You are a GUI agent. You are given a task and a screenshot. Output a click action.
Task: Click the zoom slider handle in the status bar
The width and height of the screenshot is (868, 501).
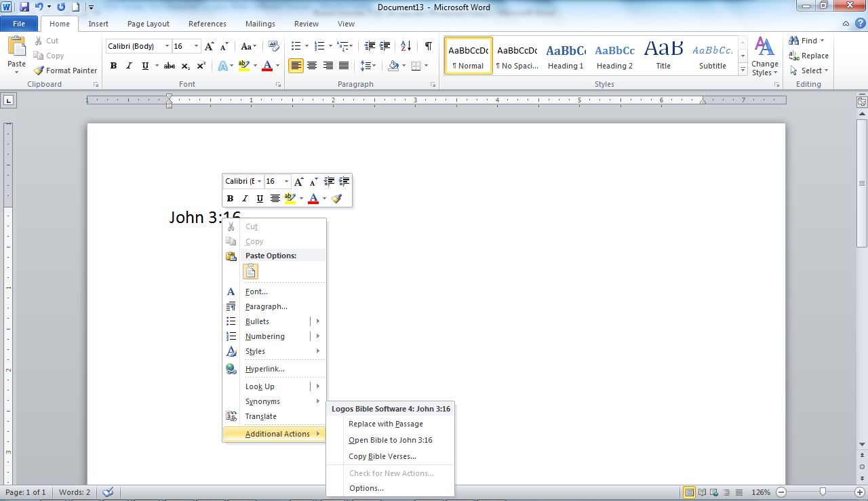[x=823, y=492]
